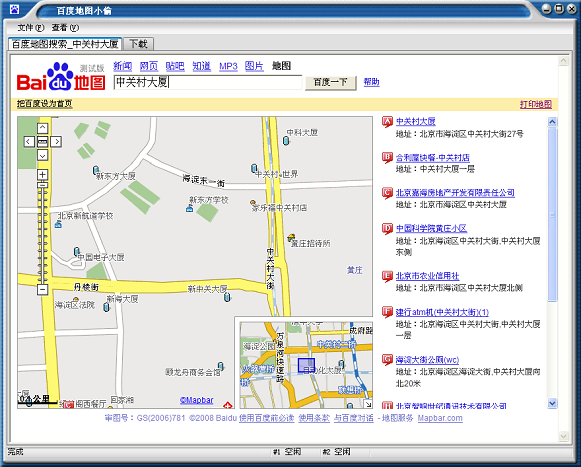Click the 新东方学校 school icon on map
This screenshot has width=581, height=467.
(x=189, y=209)
